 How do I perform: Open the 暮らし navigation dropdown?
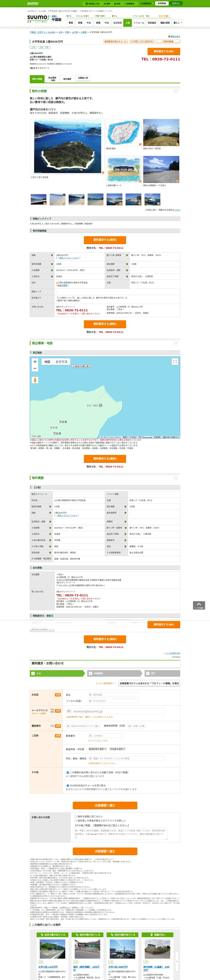177,23
